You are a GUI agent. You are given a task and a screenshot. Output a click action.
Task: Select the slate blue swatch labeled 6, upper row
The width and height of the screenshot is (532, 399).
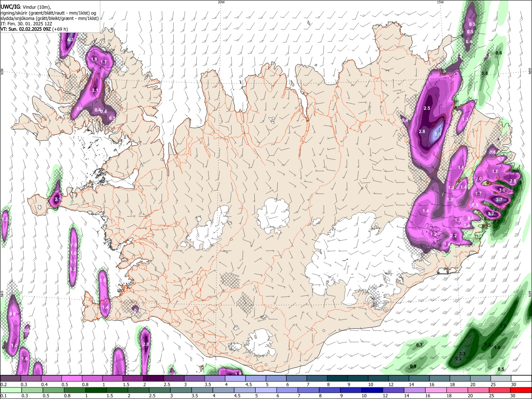point(296,379)
